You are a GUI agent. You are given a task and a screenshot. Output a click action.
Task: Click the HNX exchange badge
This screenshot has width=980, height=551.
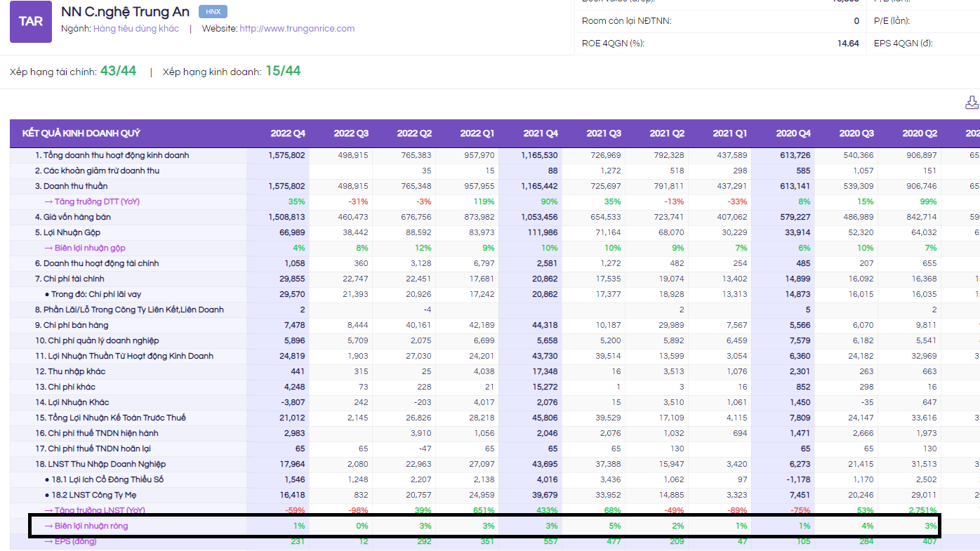click(213, 12)
